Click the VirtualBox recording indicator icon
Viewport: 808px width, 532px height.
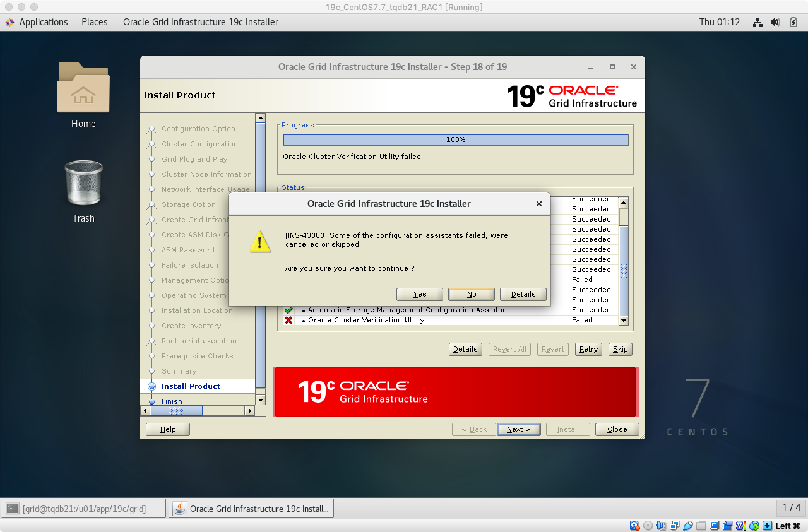728,526
